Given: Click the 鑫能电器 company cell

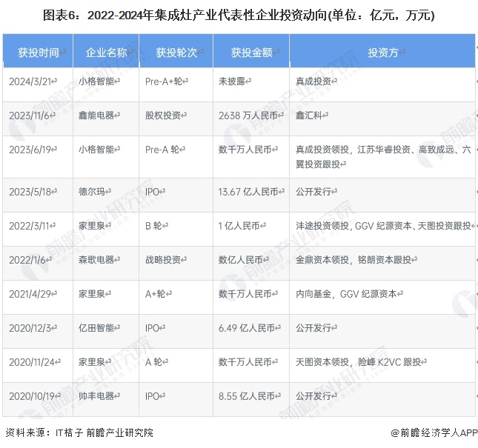Looking at the screenshot, I should click(x=106, y=118).
